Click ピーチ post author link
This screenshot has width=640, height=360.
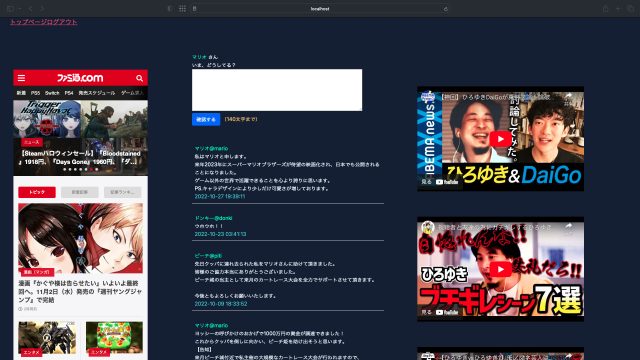[x=208, y=256]
